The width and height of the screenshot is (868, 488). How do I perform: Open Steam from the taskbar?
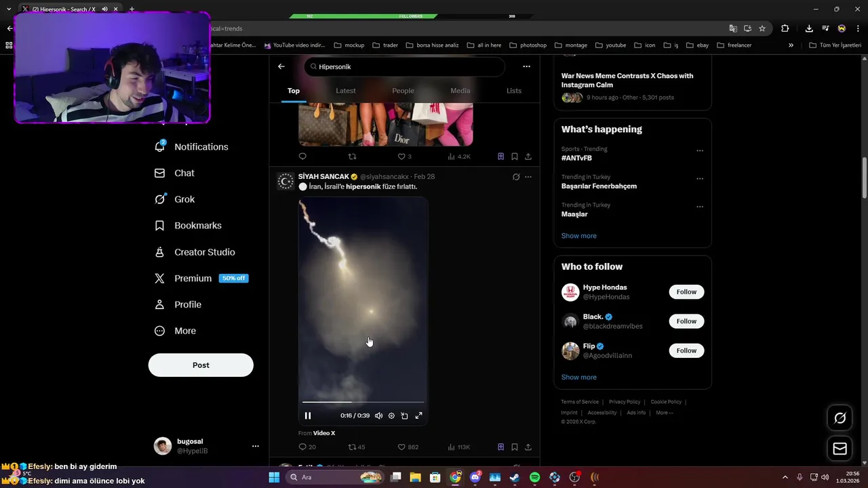point(515,477)
